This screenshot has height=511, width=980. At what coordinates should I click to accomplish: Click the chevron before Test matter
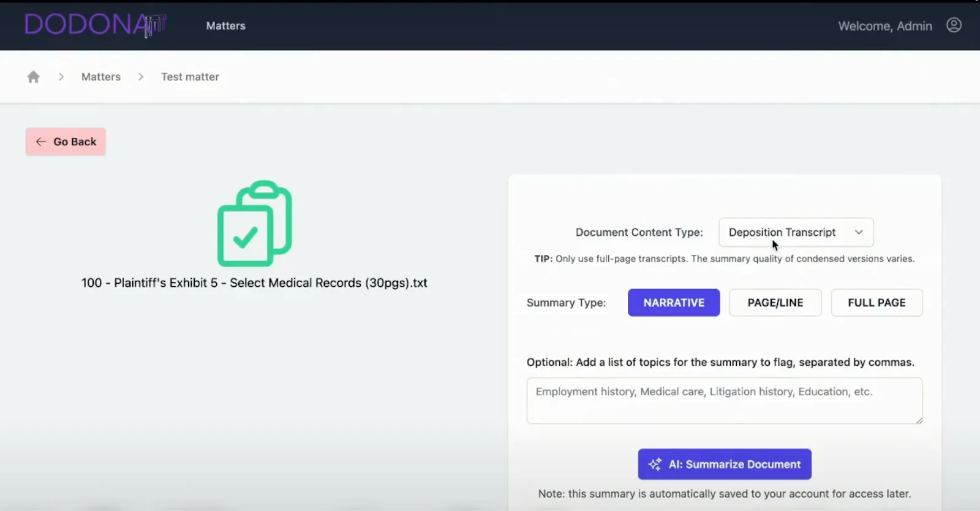click(x=141, y=77)
